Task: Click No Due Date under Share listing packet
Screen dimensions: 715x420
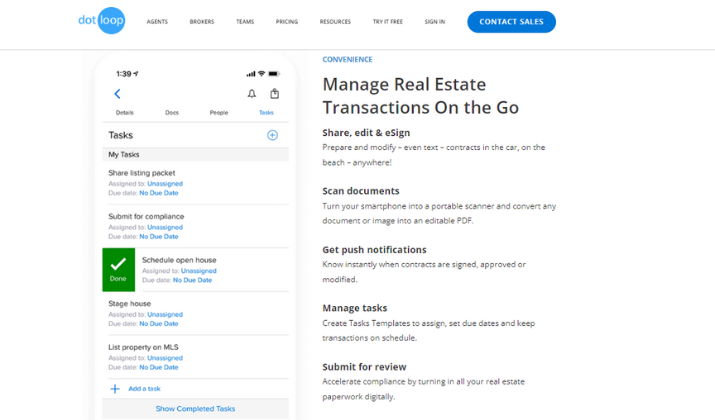Action: tap(159, 193)
